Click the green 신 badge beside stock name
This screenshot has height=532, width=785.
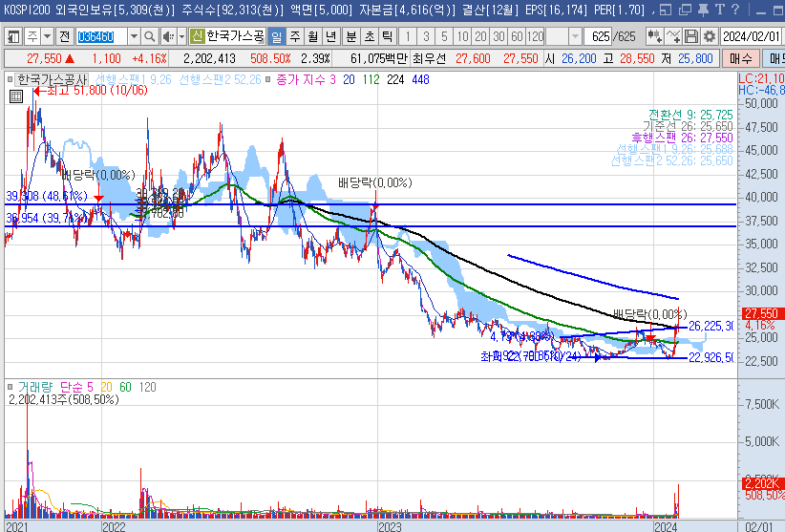coord(198,36)
